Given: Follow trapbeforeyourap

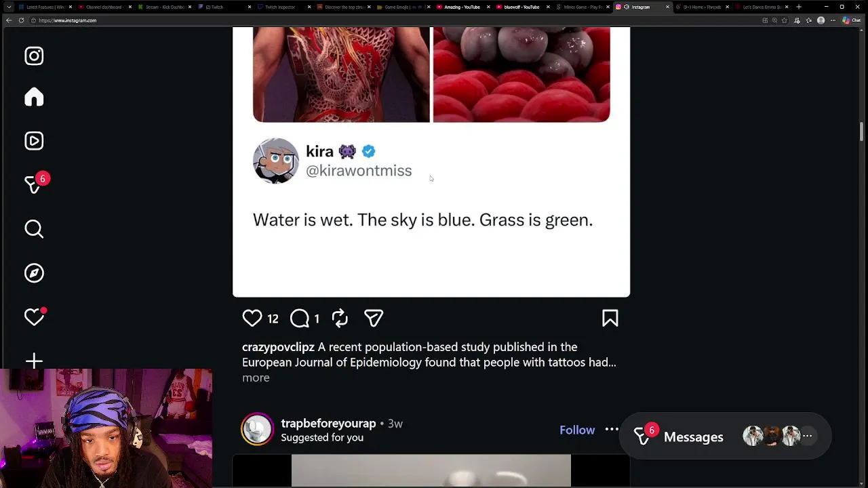Looking at the screenshot, I should pos(577,430).
